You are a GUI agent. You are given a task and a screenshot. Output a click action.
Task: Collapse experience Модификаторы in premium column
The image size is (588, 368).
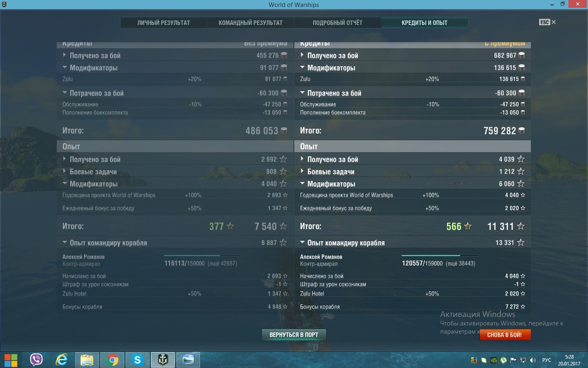coord(302,184)
